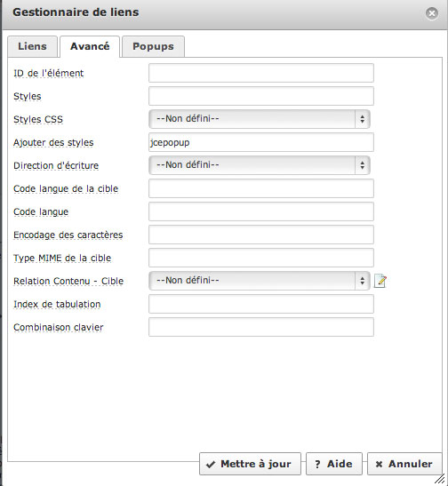Screen dimensions: 448x486
Task: Click the Encodage des caractères input
Action: [x=261, y=235]
